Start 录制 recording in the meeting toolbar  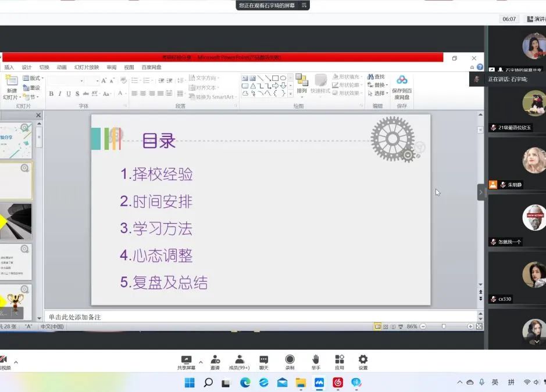pyautogui.click(x=290, y=362)
